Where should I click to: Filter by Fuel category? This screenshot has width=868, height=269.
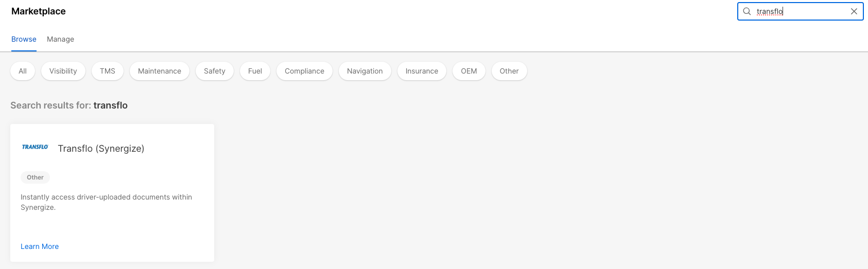[x=255, y=71]
